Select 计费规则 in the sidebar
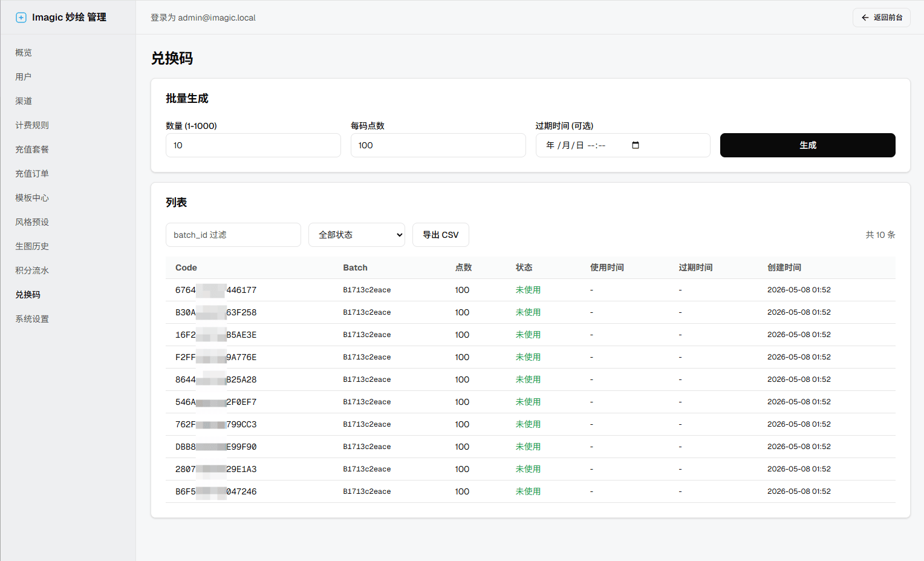924x561 pixels. pos(32,125)
